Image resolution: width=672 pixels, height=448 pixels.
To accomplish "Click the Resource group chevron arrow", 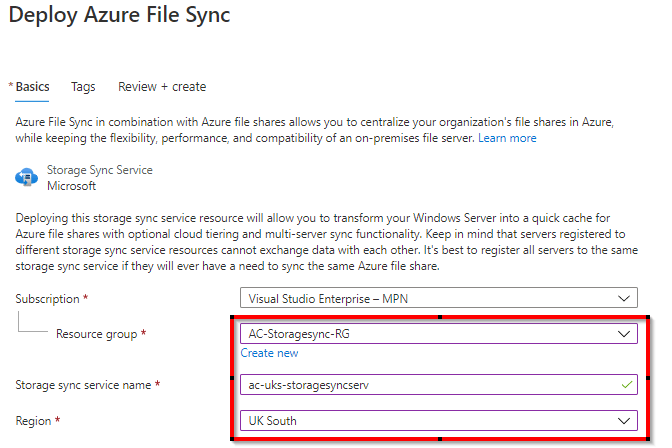I will (x=625, y=334).
